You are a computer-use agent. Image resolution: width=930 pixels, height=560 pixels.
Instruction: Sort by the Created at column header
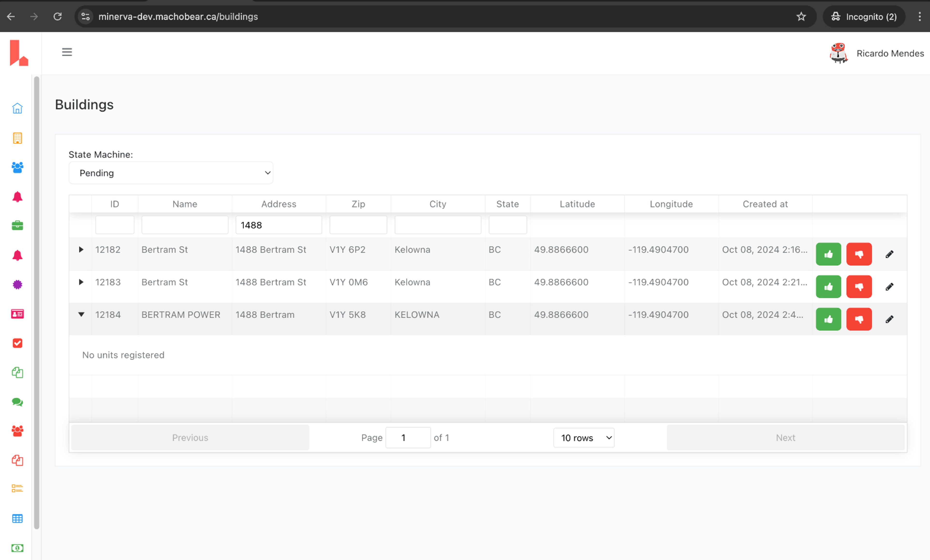765,204
